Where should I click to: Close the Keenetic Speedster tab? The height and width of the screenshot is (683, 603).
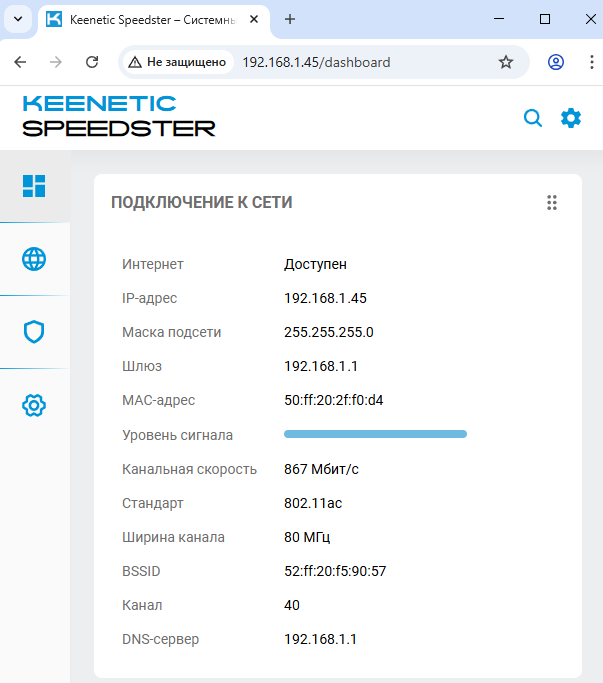point(256,19)
